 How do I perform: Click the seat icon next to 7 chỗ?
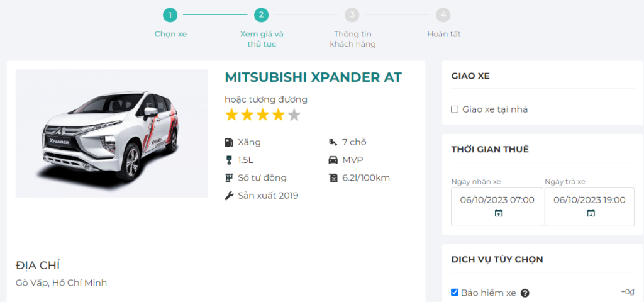(333, 142)
